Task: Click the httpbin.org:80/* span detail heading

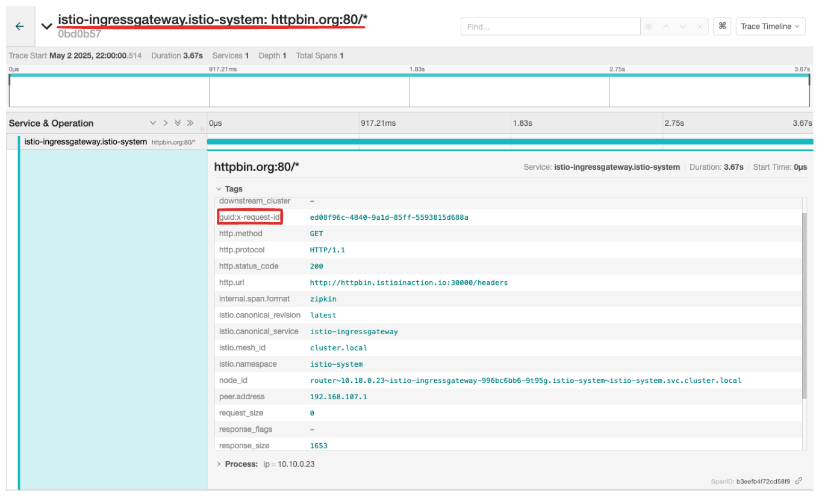Action: pyautogui.click(x=257, y=167)
